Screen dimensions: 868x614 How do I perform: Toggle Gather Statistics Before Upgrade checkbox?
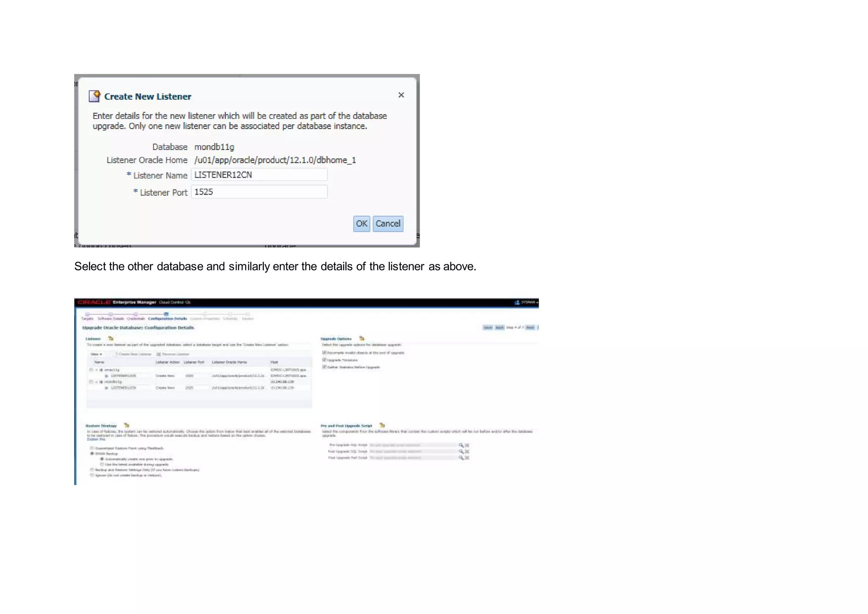[324, 367]
